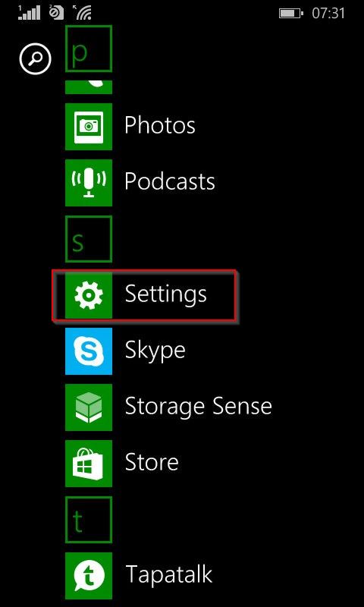Open the Tapatalk speech bubble icon
This screenshot has height=607, width=364.
tap(89, 576)
